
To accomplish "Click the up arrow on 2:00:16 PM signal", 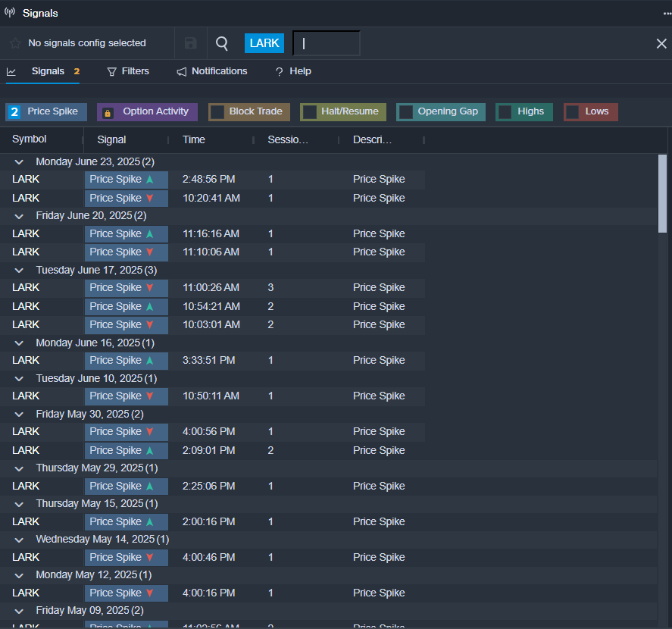I will tap(149, 522).
